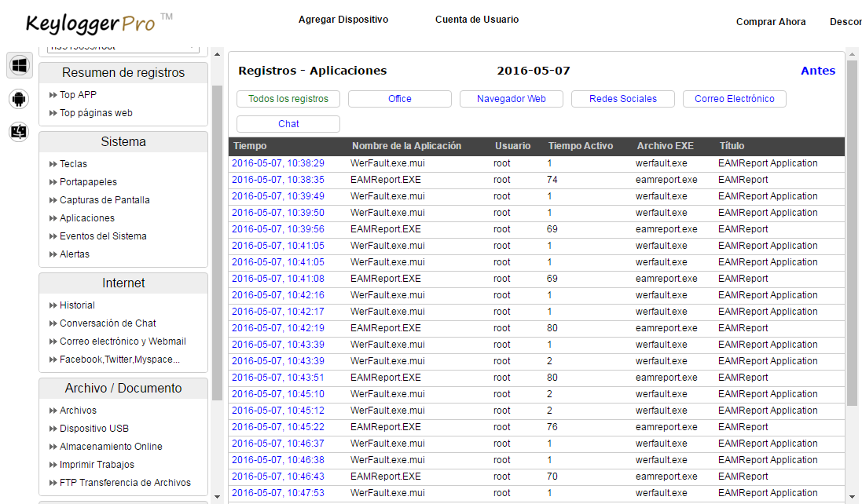Click the Título column header
The height and width of the screenshot is (504, 862).
tap(732, 146)
